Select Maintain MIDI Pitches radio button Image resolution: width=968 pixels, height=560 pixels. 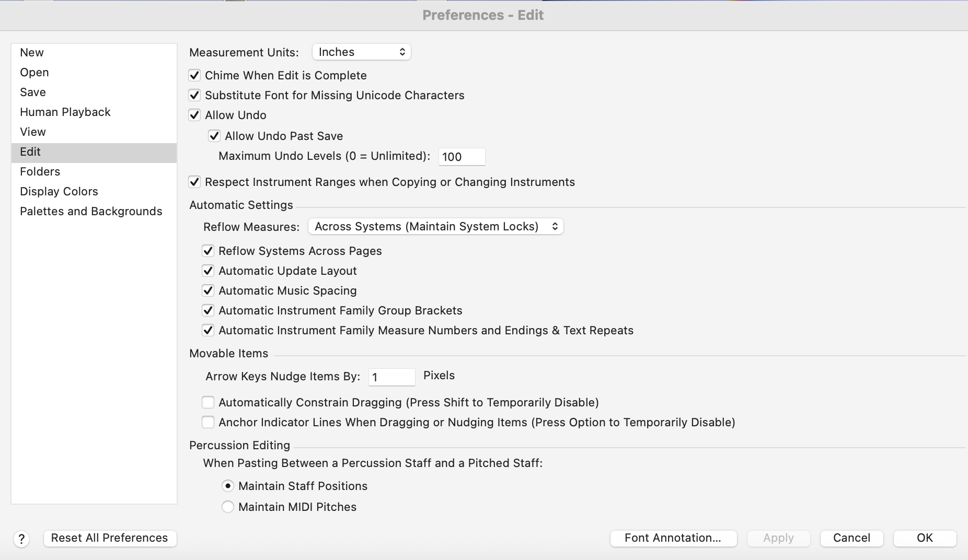[x=228, y=507]
